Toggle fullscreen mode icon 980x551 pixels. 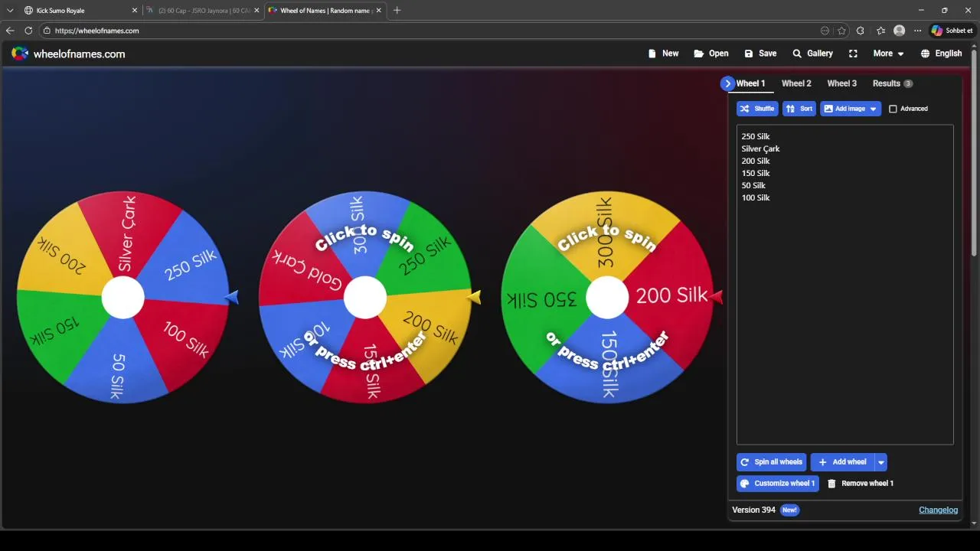pyautogui.click(x=853, y=54)
